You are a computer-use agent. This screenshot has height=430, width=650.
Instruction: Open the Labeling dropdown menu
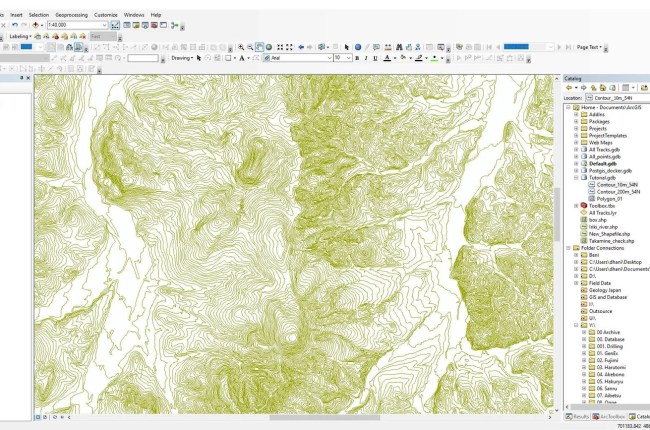pos(20,36)
